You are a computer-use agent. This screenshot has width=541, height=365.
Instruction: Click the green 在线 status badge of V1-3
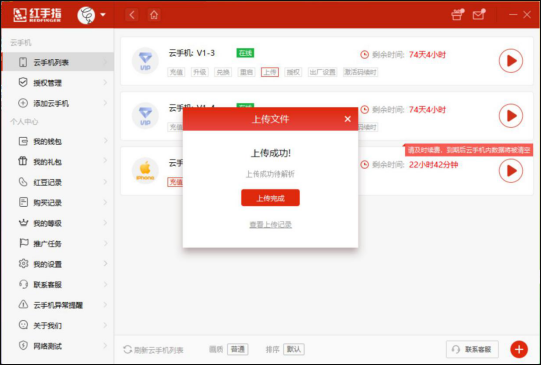245,53
